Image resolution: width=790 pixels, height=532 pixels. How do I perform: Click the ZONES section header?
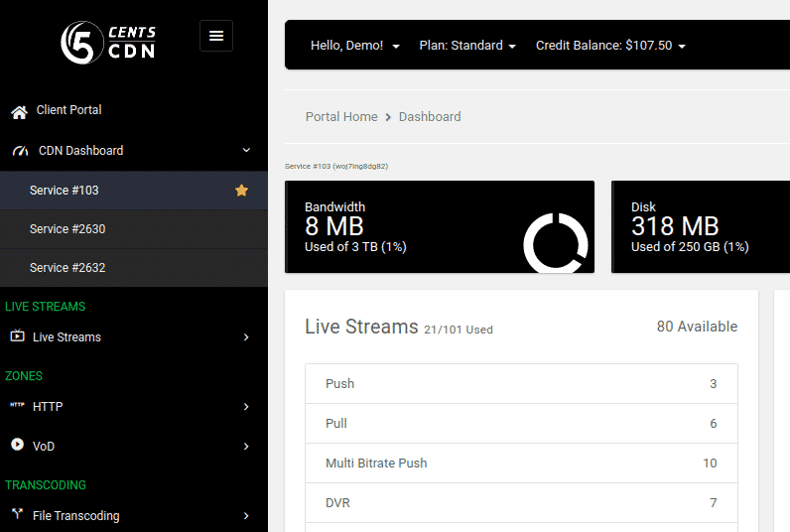tap(24, 376)
